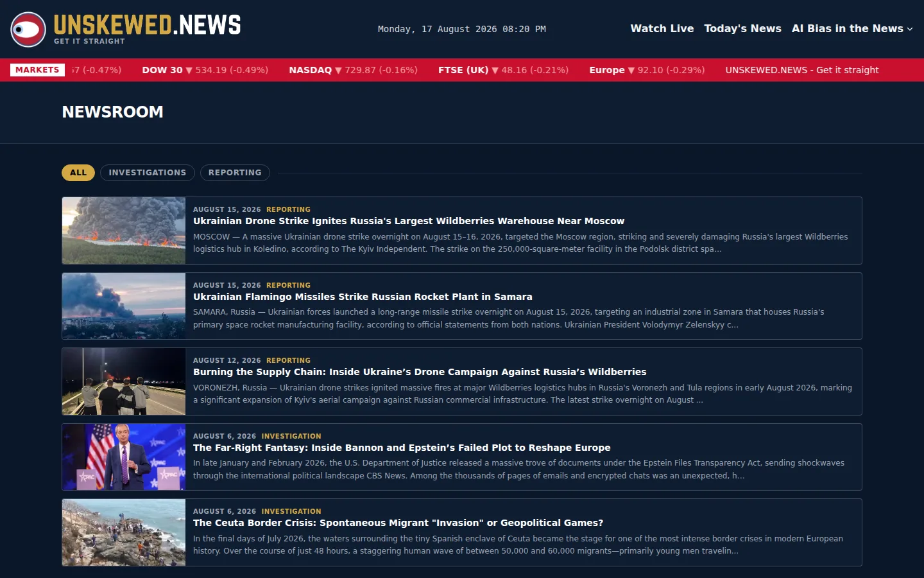Screen dimensions: 924x578
Task: Click REPORTING tag on Wildberries Warehouse article
Action: (288, 209)
